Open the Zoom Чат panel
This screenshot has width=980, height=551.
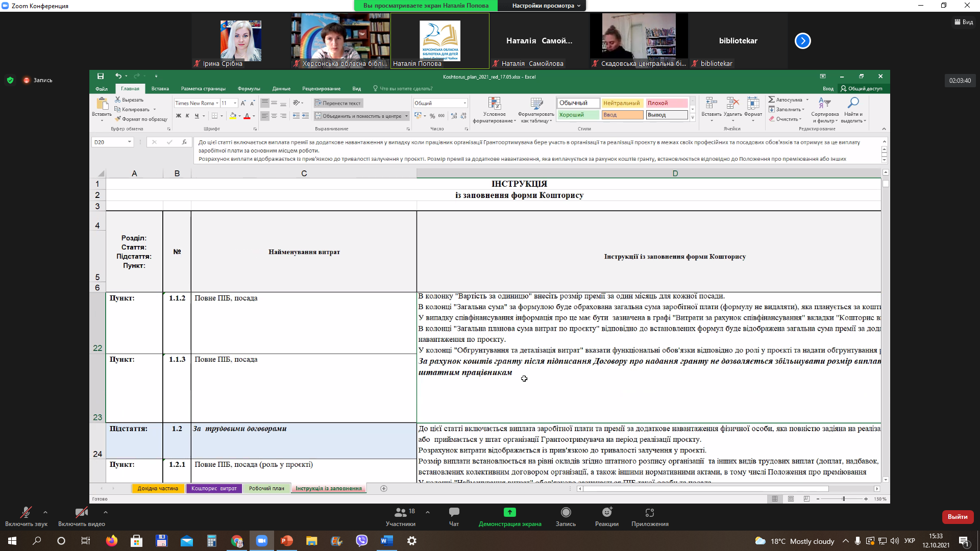click(x=454, y=516)
